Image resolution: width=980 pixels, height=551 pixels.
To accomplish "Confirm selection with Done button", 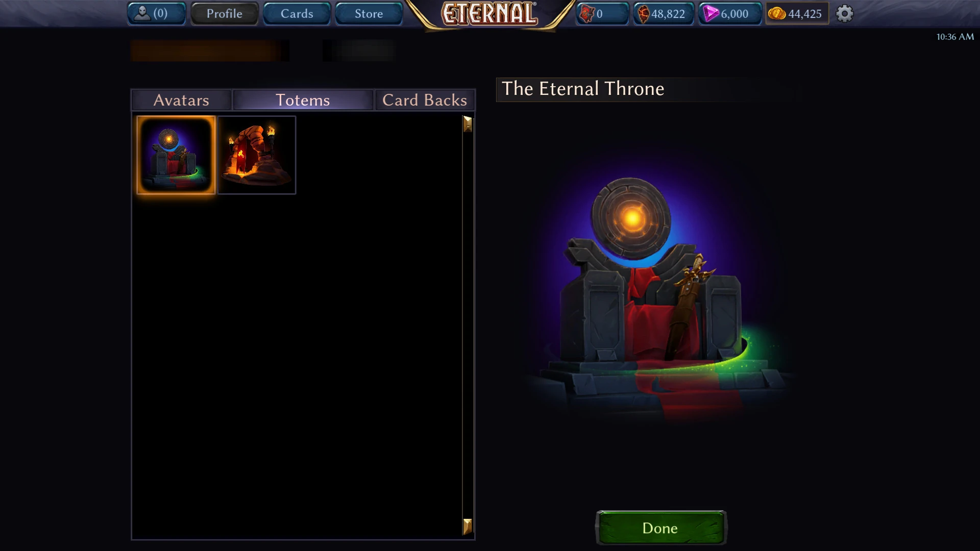I will (x=661, y=528).
